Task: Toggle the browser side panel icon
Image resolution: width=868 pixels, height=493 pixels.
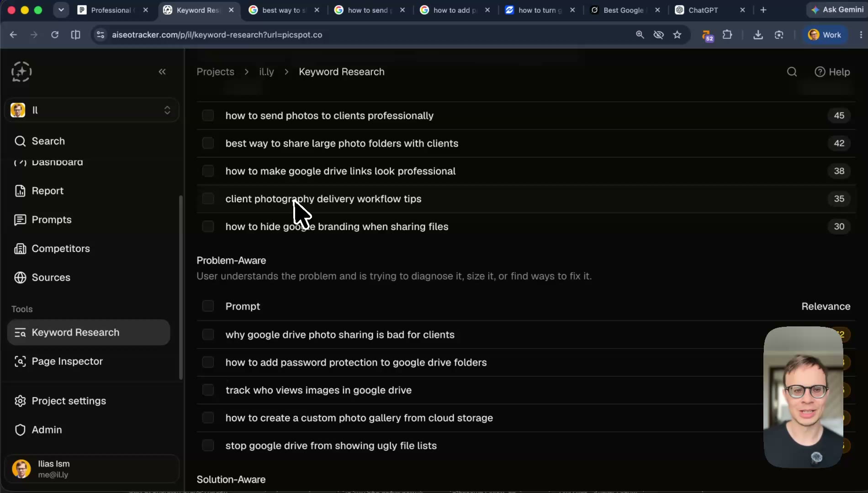Action: click(x=76, y=35)
